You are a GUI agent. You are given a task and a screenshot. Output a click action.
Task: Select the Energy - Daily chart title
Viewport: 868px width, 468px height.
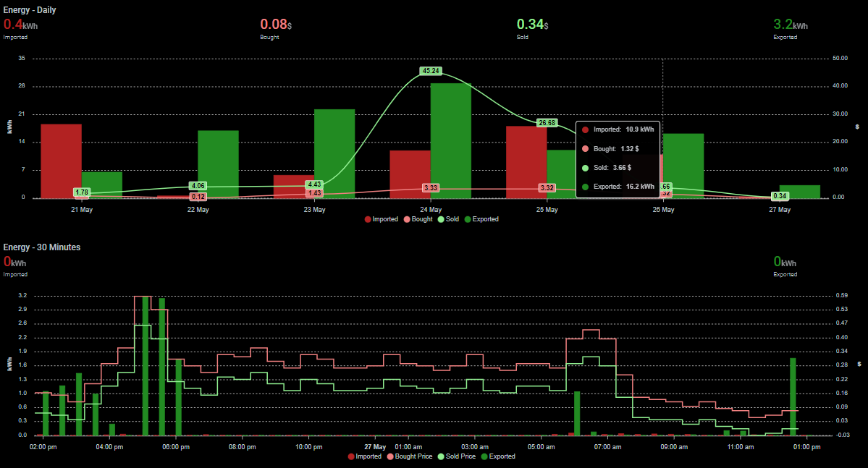(29, 9)
